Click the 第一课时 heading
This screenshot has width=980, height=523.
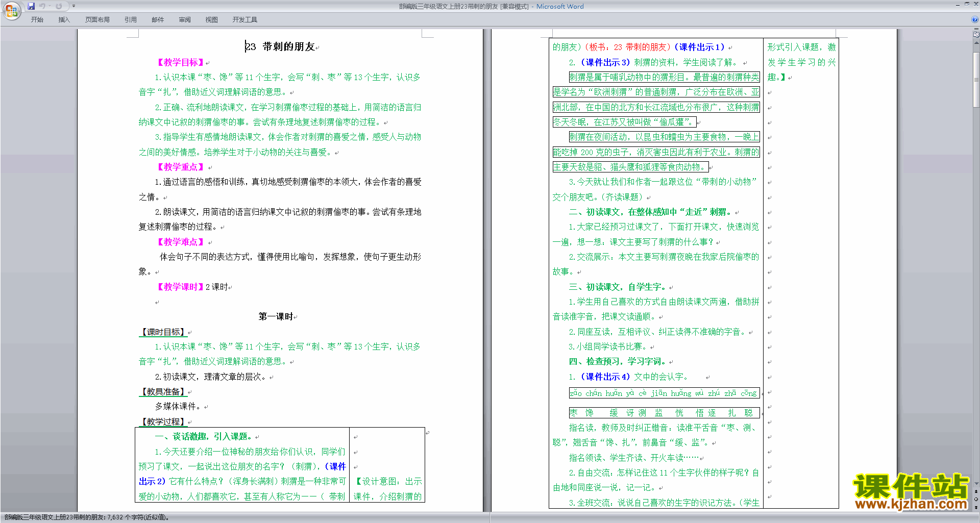(276, 316)
